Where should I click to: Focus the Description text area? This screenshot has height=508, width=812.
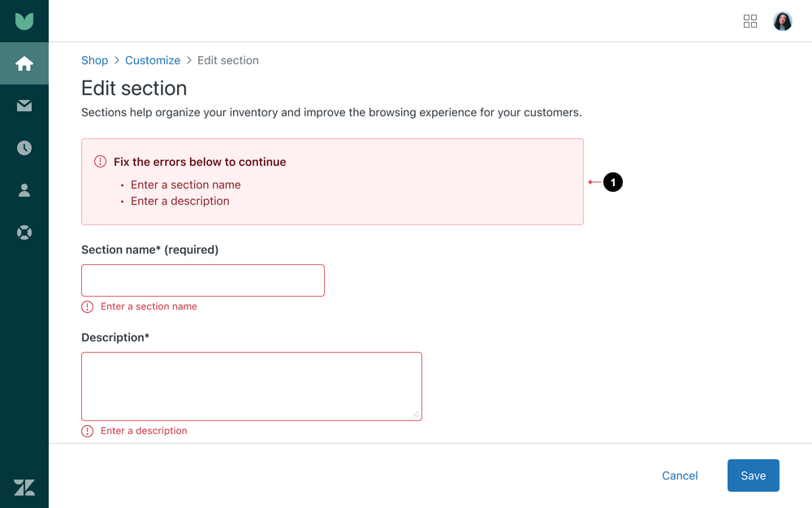251,386
